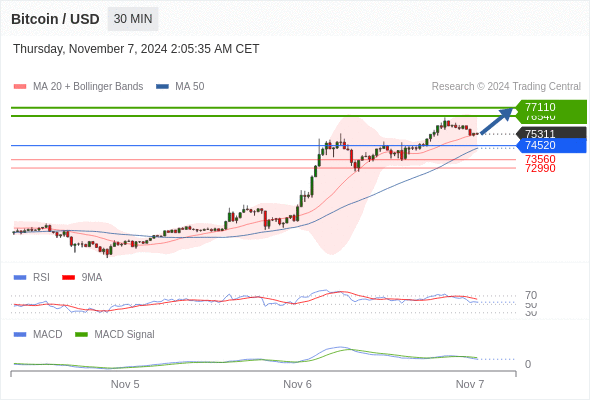This screenshot has width=590, height=400.
Task: Toggle the MA 50 legend label
Action: (x=190, y=87)
